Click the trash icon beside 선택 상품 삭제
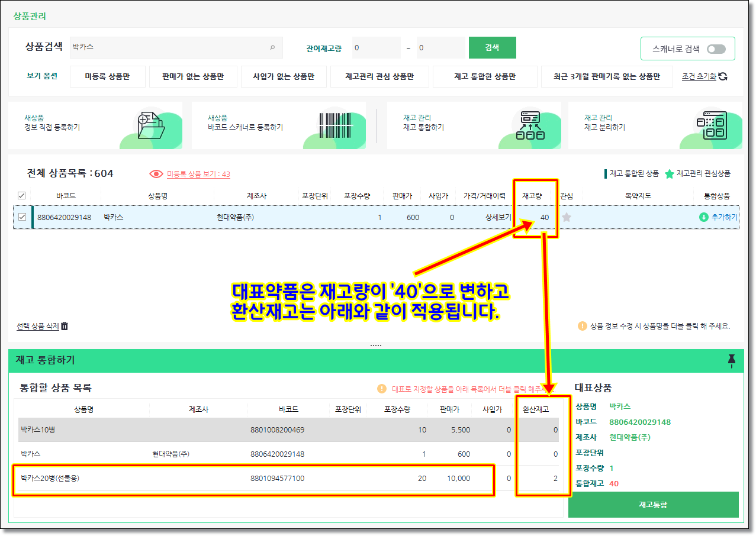 click(65, 326)
